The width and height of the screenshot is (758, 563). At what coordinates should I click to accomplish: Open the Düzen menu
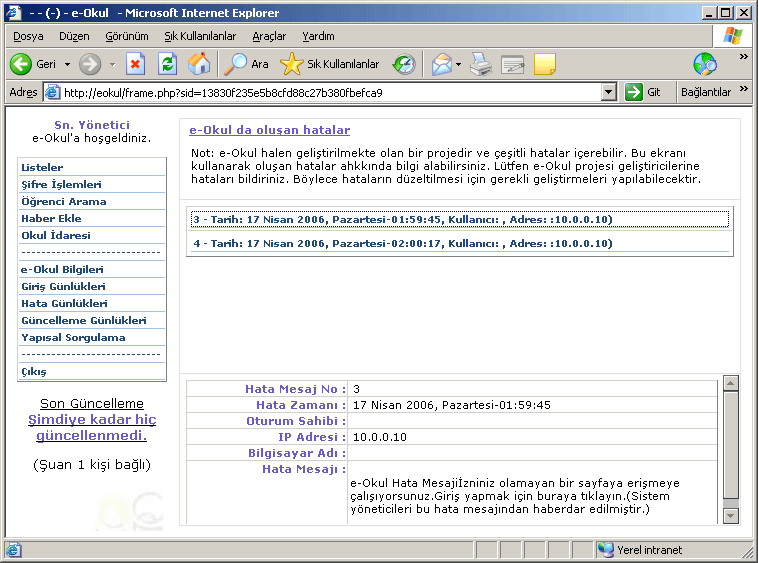pyautogui.click(x=74, y=36)
